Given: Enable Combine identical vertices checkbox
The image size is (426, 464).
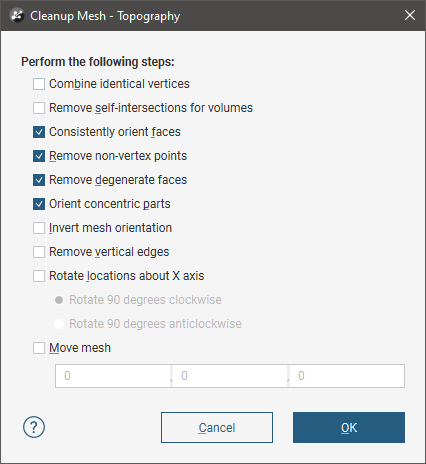Looking at the screenshot, I should pos(39,84).
